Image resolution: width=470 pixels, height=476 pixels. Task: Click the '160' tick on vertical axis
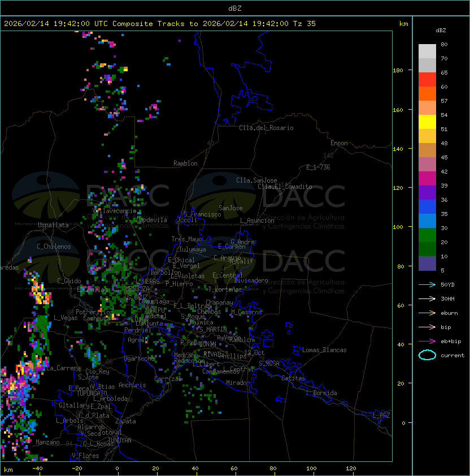(398, 110)
